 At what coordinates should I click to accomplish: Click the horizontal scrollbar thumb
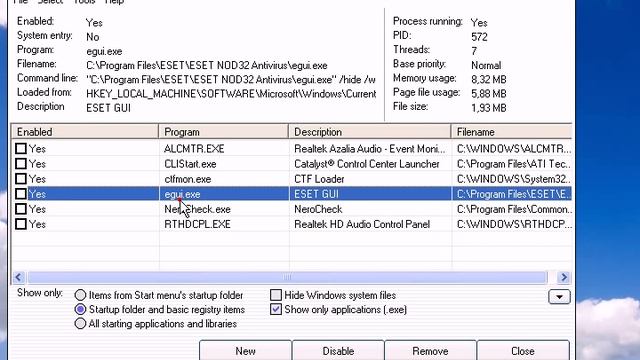coord(287,278)
